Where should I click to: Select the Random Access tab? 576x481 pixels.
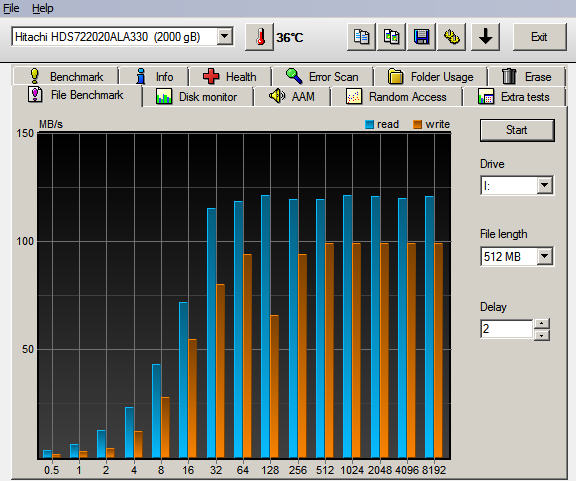click(396, 97)
